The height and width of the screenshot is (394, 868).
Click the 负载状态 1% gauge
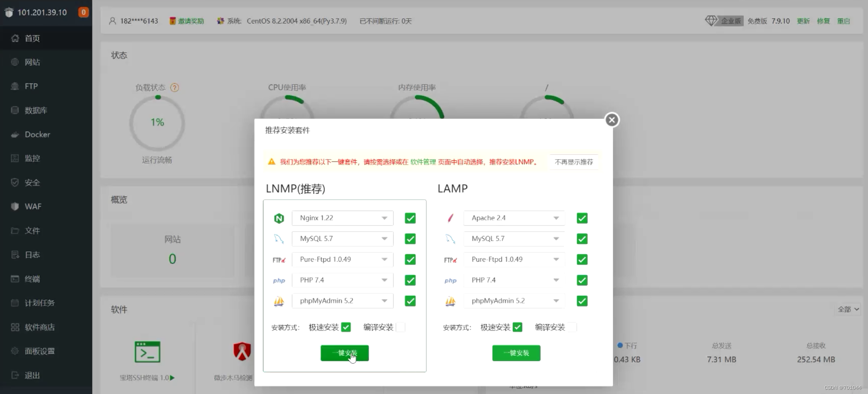pyautogui.click(x=157, y=123)
